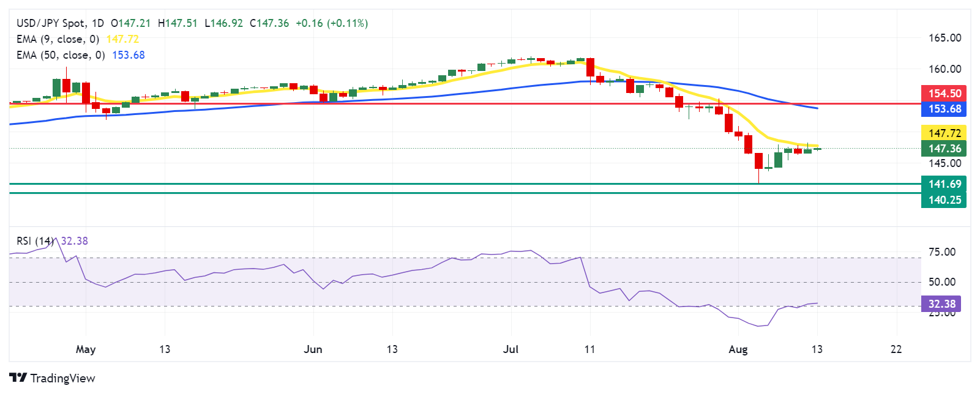The height and width of the screenshot is (394, 980).
Task: Click the 165.00 price scale label
Action: 944,38
